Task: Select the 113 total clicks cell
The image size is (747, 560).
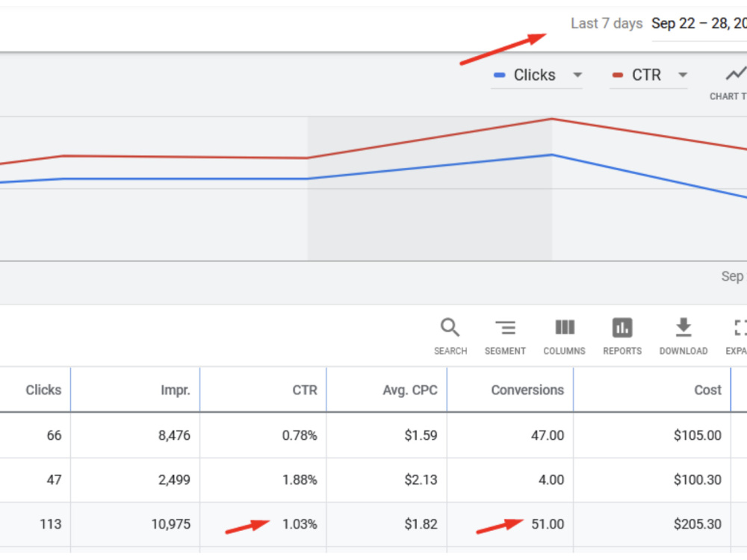Action: [x=51, y=524]
